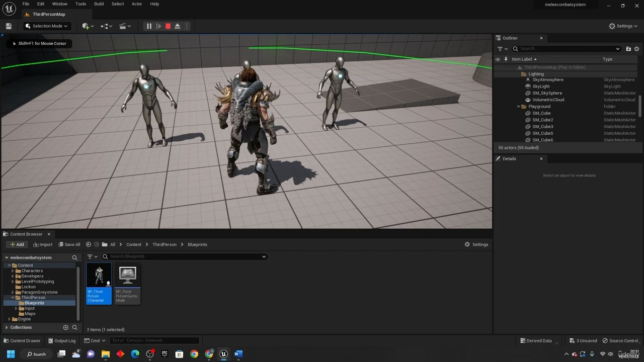Collapse the Playground folder in Outliner

(518, 107)
